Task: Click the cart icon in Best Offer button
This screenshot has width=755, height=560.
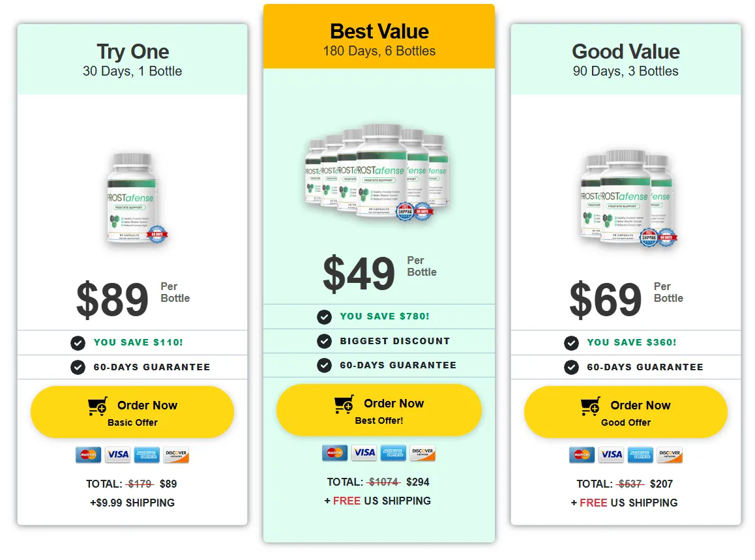Action: coord(344,404)
